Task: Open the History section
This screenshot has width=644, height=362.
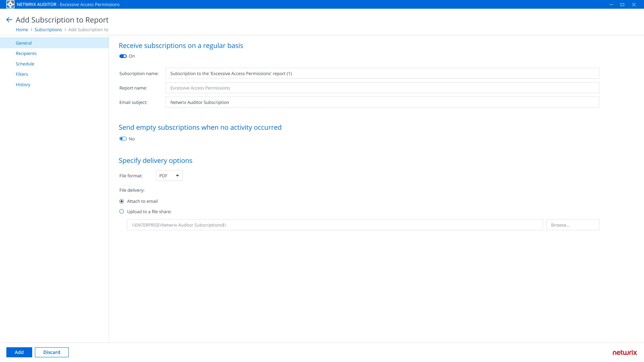Action: [23, 84]
